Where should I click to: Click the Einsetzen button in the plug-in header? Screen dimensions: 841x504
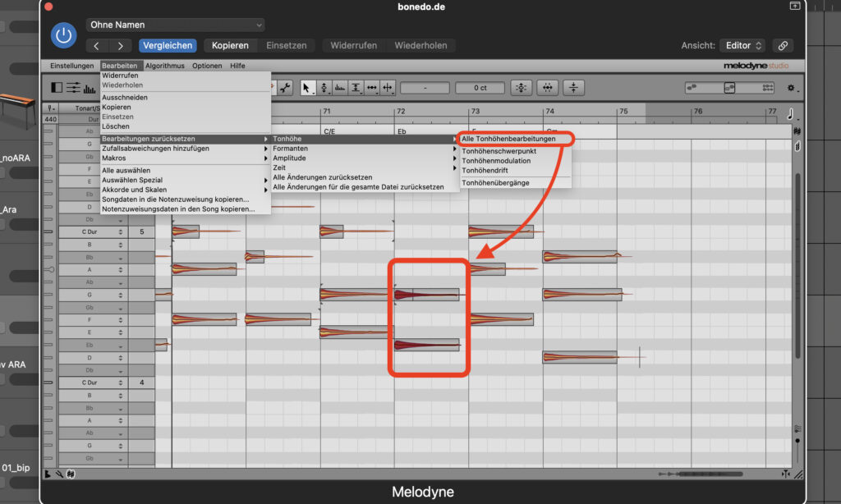287,46
